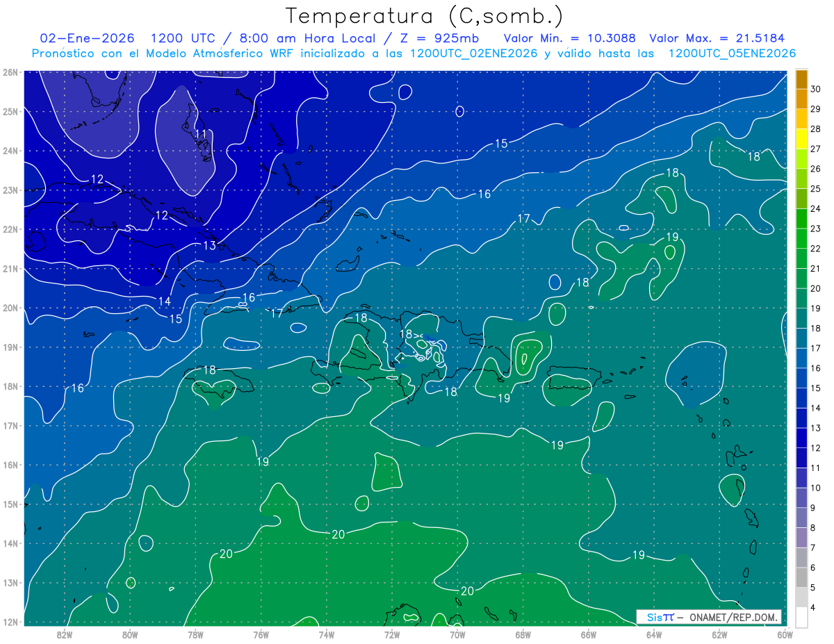
Task: Click the '82W' longitude axis label
Action: (x=64, y=634)
